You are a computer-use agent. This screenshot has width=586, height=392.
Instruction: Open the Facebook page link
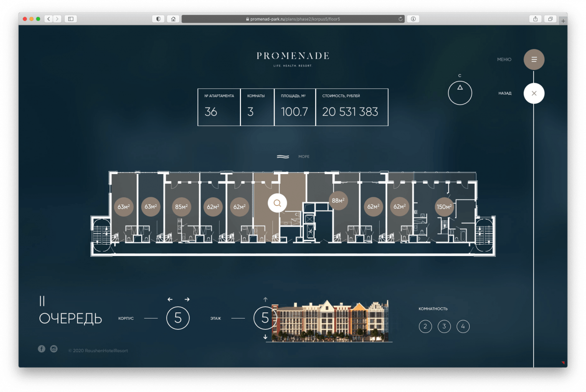click(x=42, y=349)
